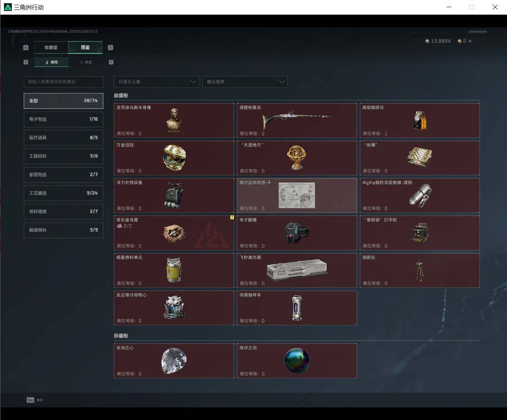Pick the 滑膛枪展品 musket item
This screenshot has width=507, height=420.
click(297, 120)
